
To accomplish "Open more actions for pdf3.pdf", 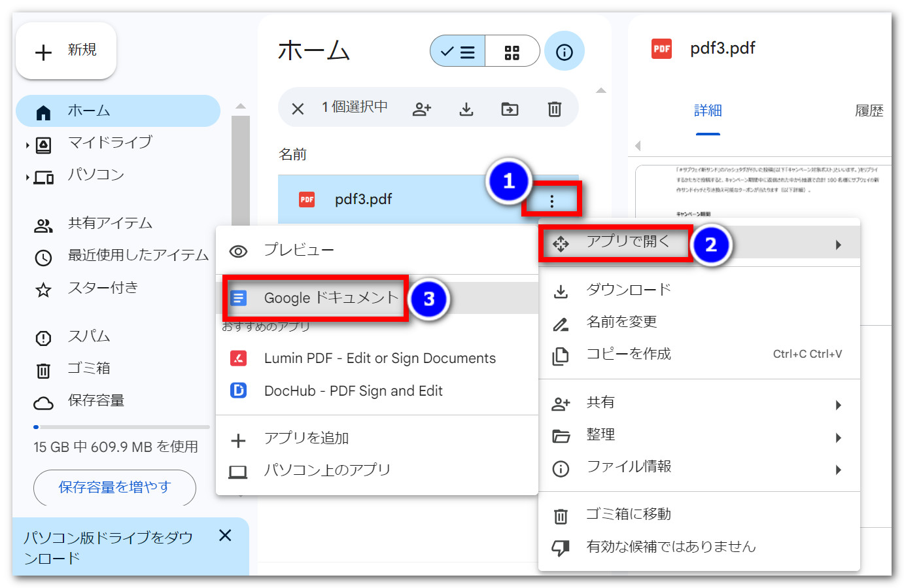I will pyautogui.click(x=551, y=201).
